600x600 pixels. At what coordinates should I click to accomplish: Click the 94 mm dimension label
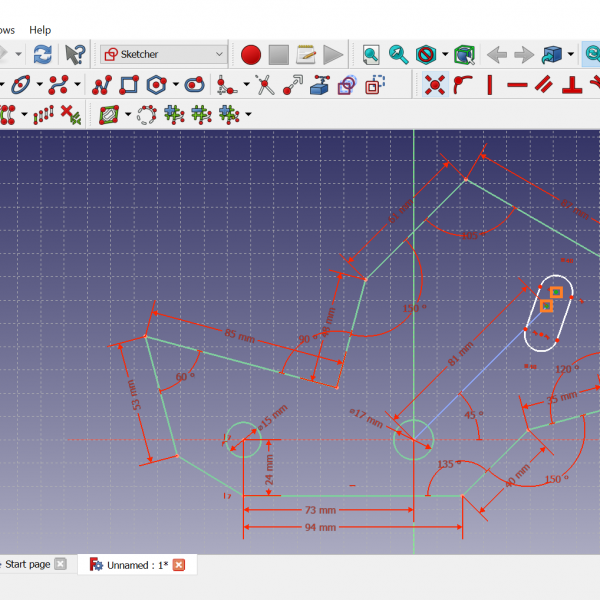coord(320,527)
